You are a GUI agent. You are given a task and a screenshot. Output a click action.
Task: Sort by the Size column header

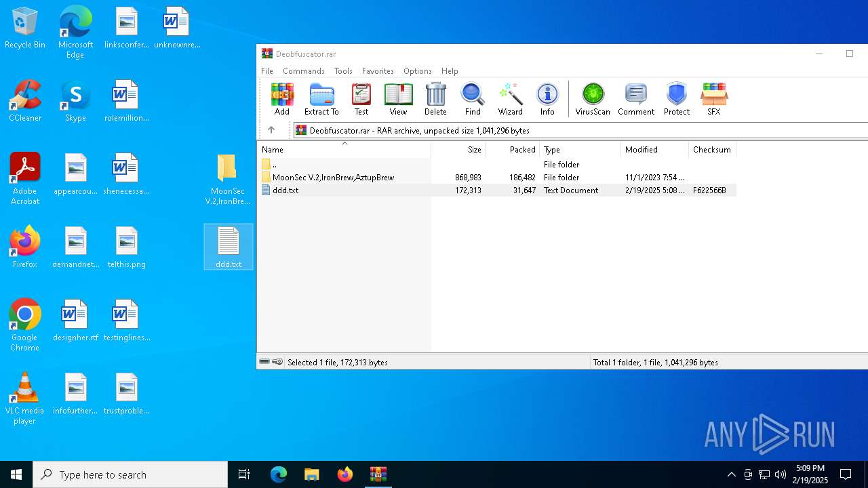[458, 150]
